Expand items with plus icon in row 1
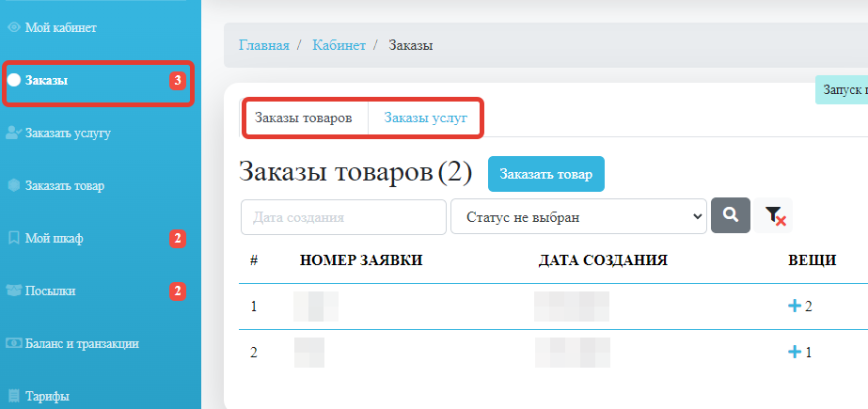This screenshot has width=868, height=409. pyautogui.click(x=795, y=306)
